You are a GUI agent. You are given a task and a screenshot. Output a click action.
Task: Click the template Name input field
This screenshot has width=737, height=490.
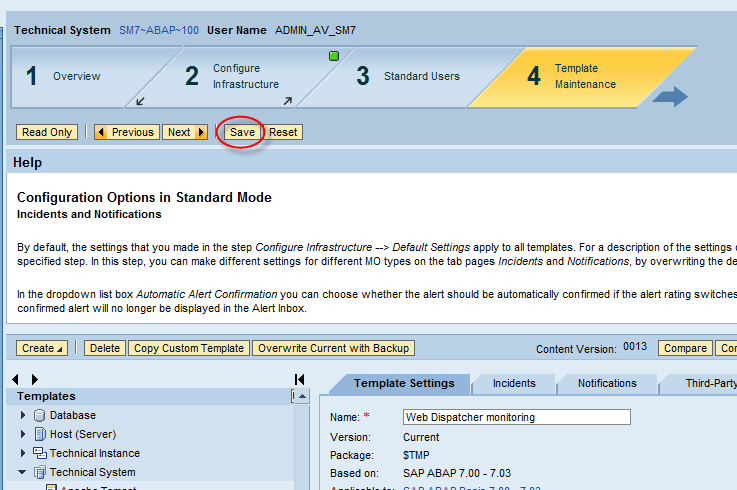tap(517, 417)
